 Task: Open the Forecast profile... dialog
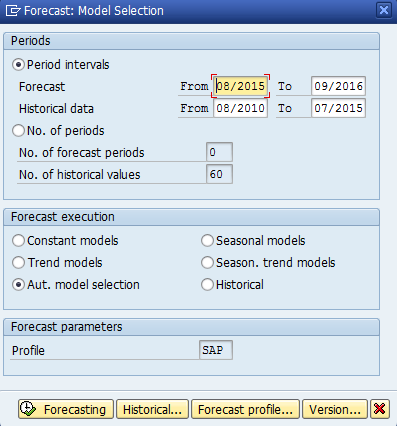pyautogui.click(x=245, y=409)
